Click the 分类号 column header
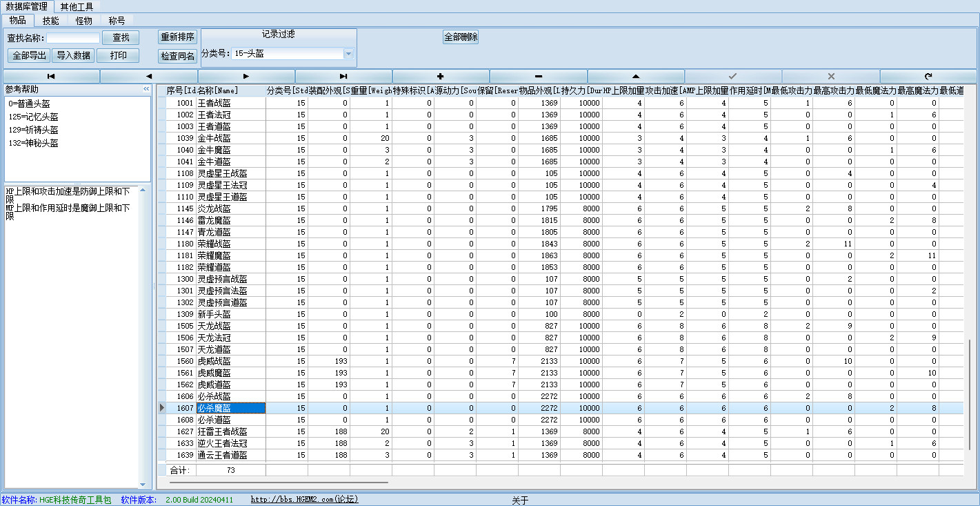Screen dimensions: 980x506 click(x=286, y=90)
